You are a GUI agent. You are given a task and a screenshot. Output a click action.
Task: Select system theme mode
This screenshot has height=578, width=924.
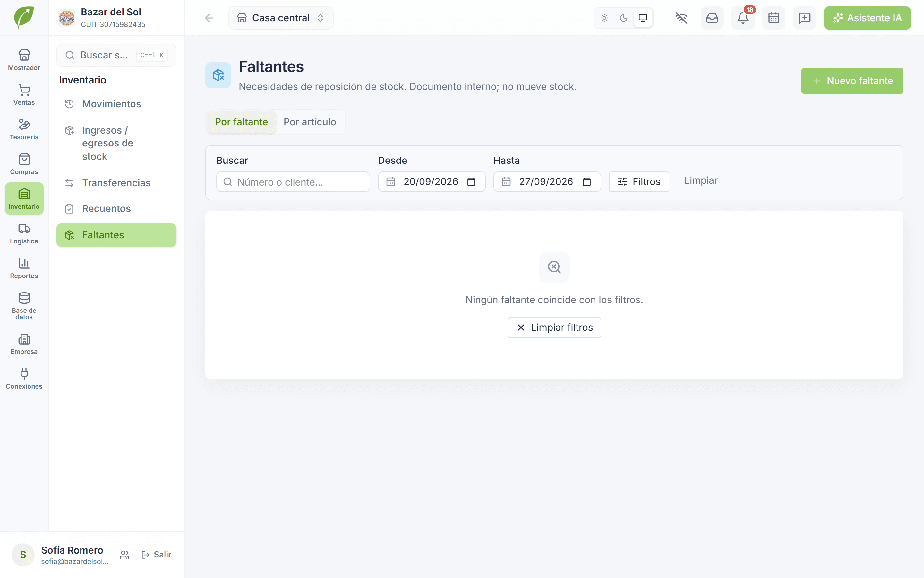point(643,18)
